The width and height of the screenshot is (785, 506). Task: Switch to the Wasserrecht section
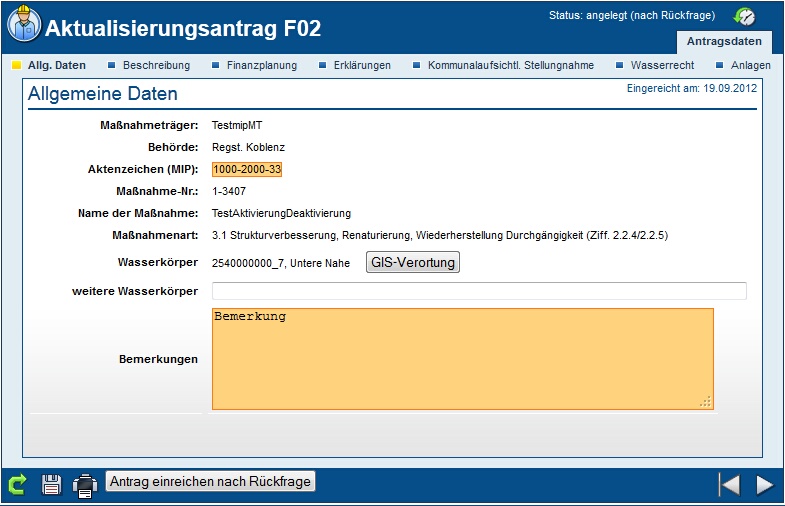coord(655,65)
